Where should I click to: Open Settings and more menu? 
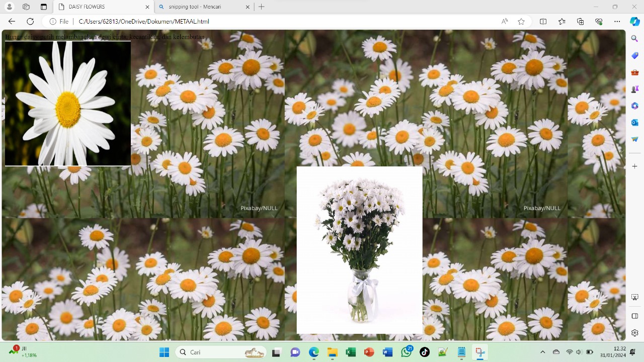click(x=617, y=22)
